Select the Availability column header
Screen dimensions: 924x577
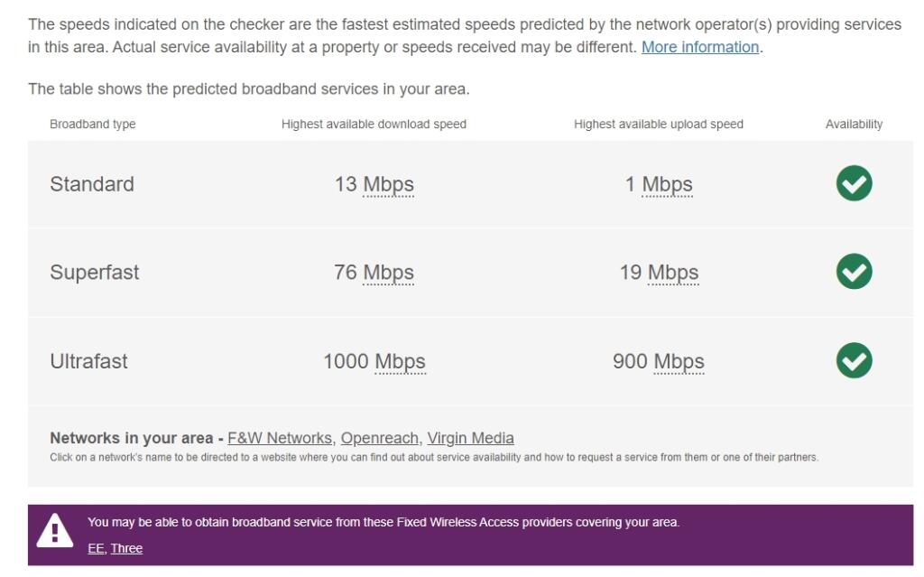(x=854, y=124)
